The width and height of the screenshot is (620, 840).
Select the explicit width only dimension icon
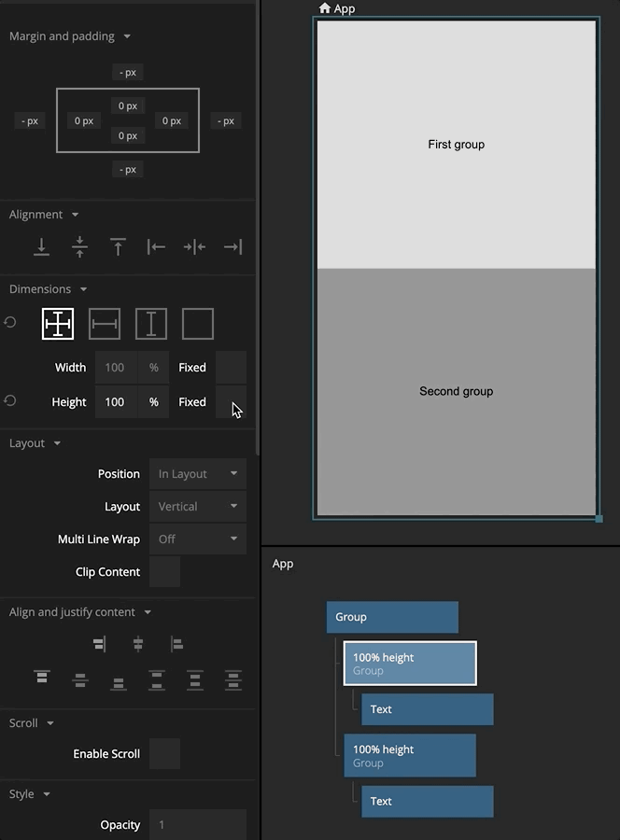pyautogui.click(x=105, y=324)
